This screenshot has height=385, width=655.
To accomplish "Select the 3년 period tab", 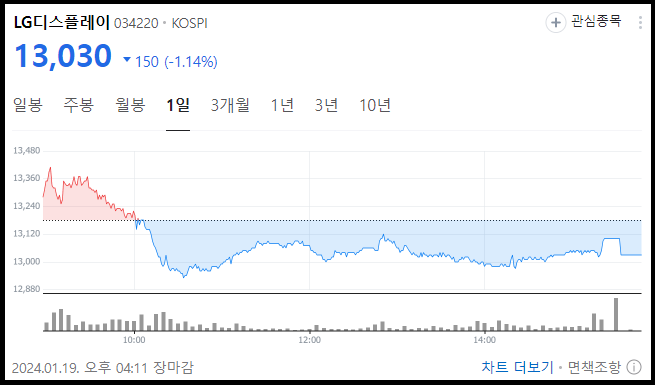I will click(x=326, y=105).
